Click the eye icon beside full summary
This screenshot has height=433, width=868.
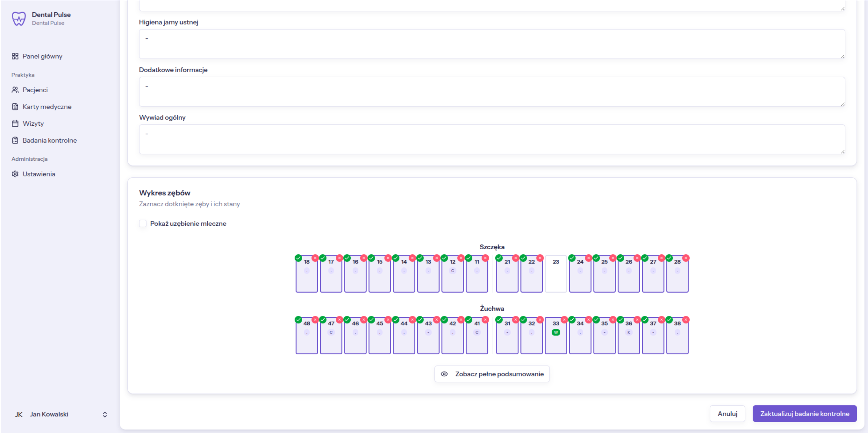tap(444, 374)
